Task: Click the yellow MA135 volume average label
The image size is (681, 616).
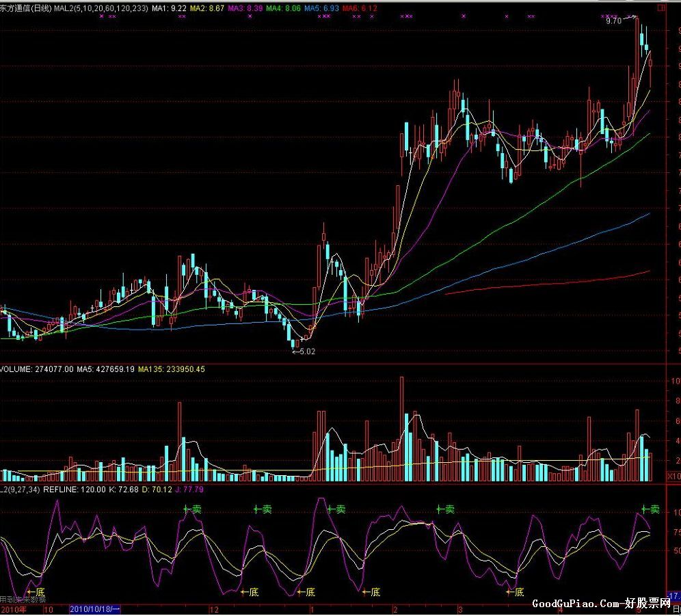Action: pyautogui.click(x=171, y=369)
